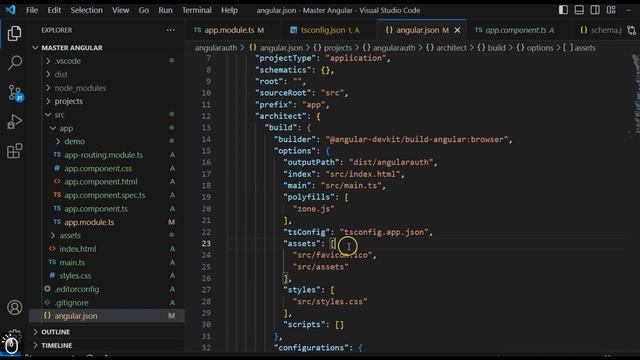Open the Run menu

pyautogui.click(x=165, y=10)
